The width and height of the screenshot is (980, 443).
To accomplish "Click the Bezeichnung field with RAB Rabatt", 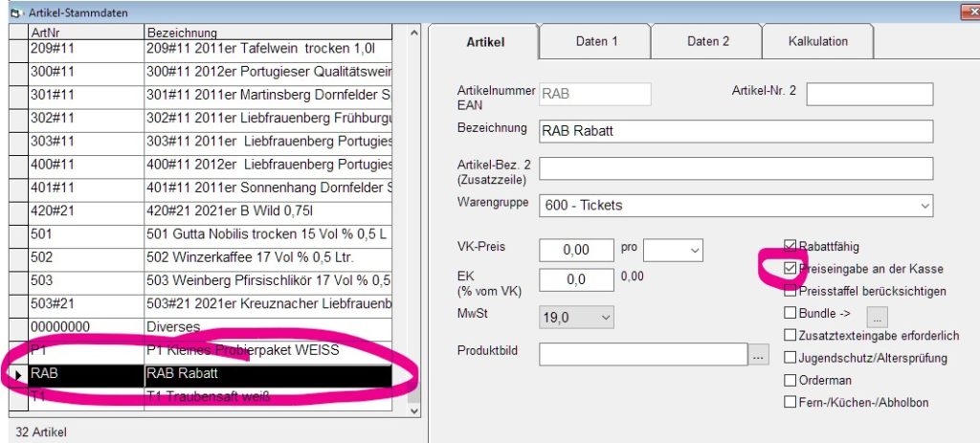I will (x=735, y=131).
